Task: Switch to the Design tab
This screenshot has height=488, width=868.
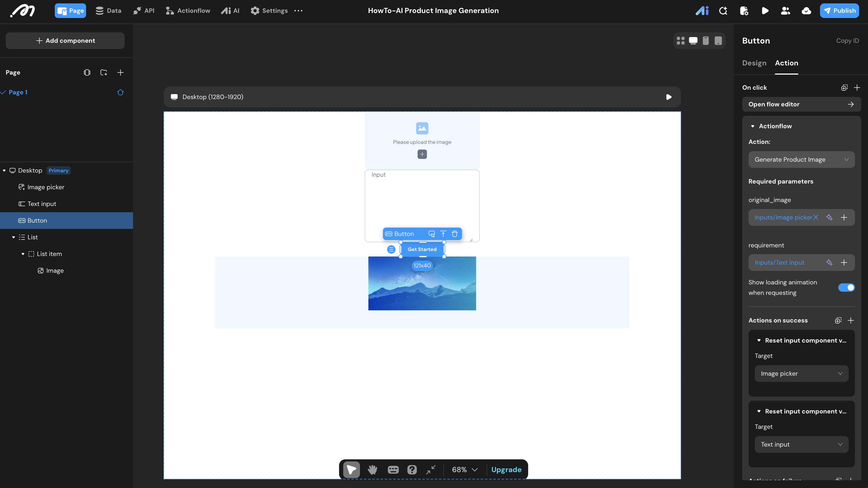Action: click(x=754, y=63)
